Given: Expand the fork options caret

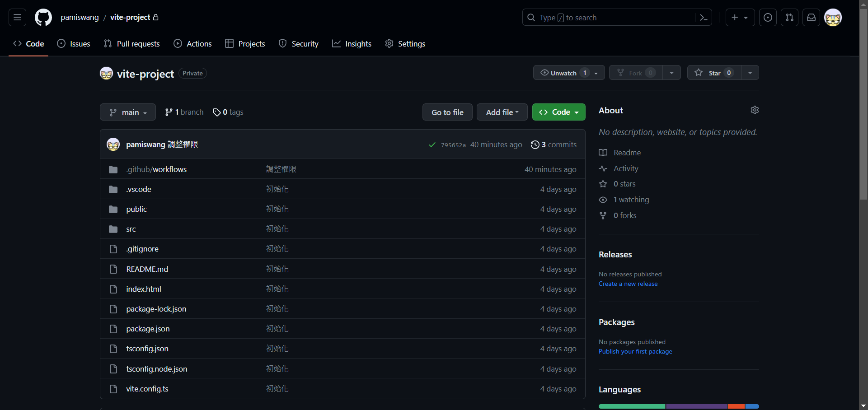Looking at the screenshot, I should [671, 73].
